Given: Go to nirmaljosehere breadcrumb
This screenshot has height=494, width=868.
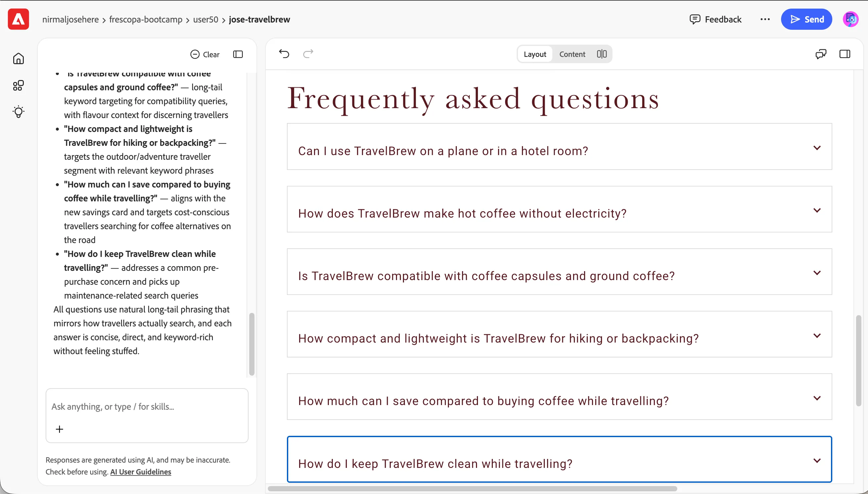Looking at the screenshot, I should pos(70,19).
